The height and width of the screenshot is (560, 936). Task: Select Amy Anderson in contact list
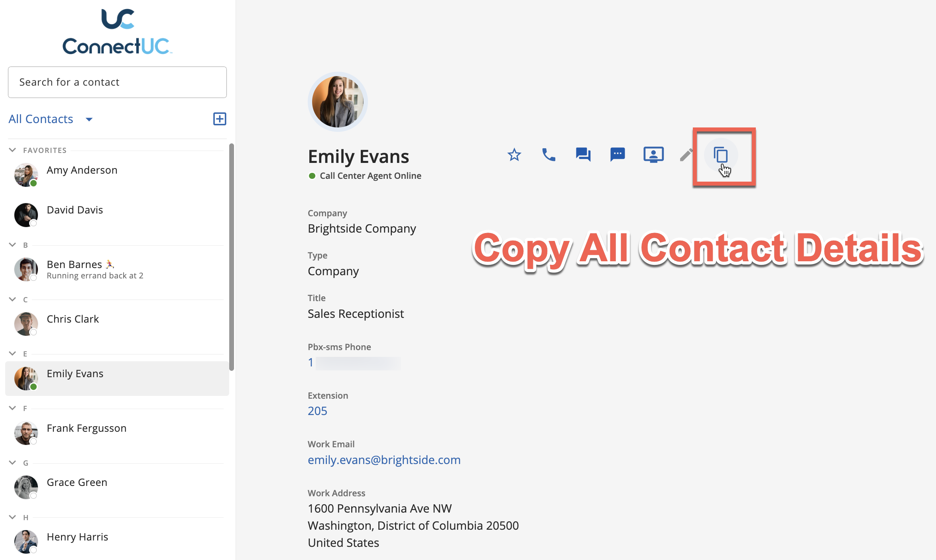point(82,170)
